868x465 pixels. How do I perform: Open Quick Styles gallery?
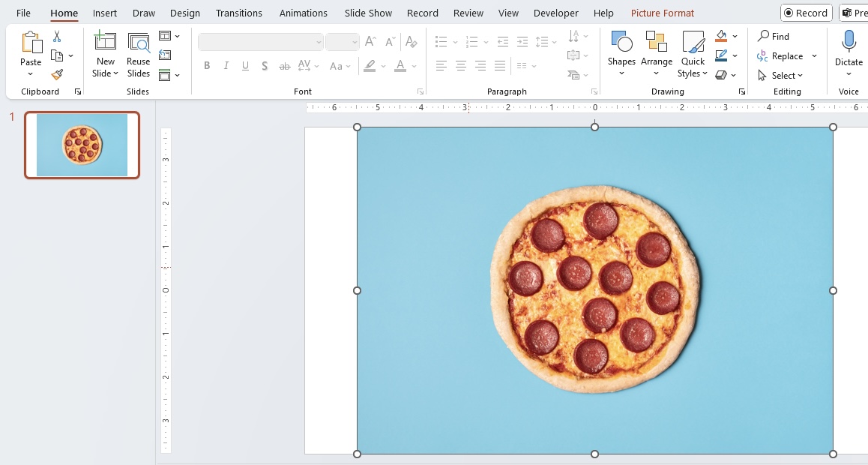point(693,42)
